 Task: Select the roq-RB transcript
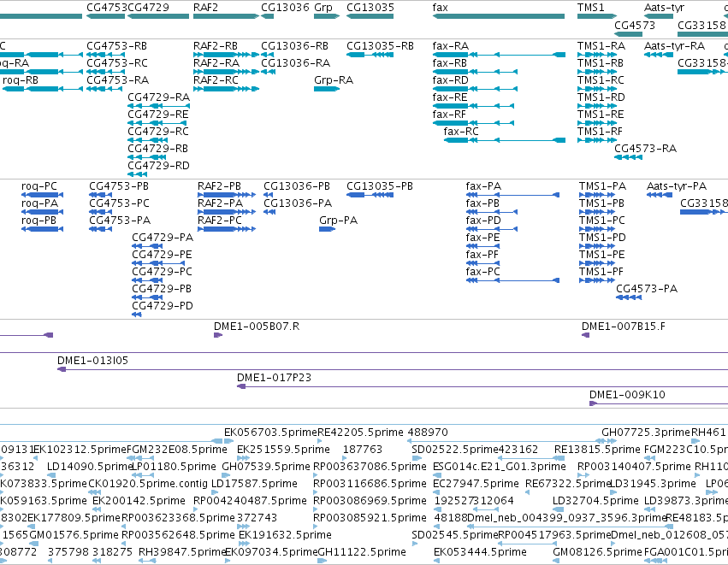(x=21, y=80)
